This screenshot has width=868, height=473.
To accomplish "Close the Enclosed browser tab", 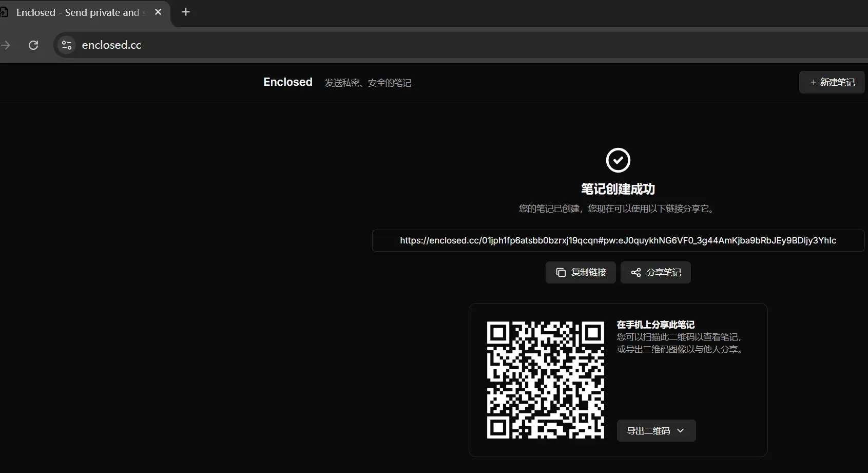I will click(x=158, y=12).
